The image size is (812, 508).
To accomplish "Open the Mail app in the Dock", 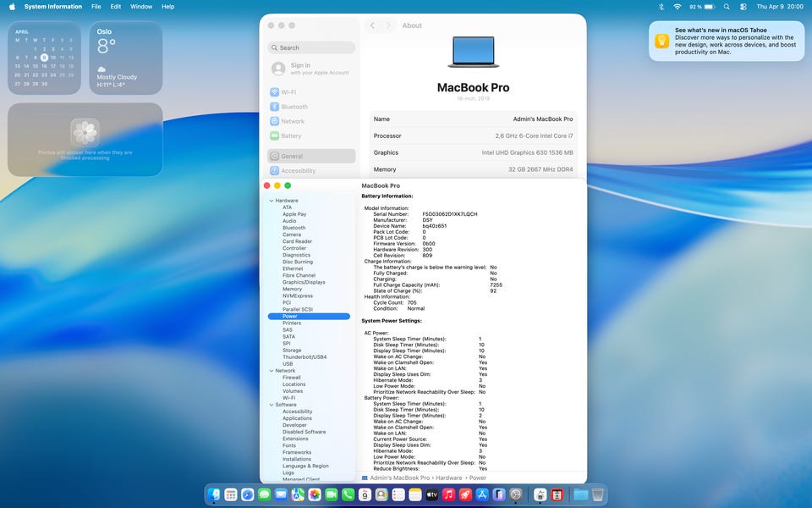I will [281, 494].
